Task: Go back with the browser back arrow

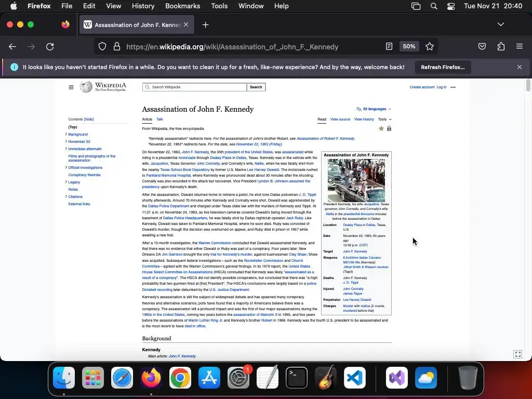Action: 12,46
